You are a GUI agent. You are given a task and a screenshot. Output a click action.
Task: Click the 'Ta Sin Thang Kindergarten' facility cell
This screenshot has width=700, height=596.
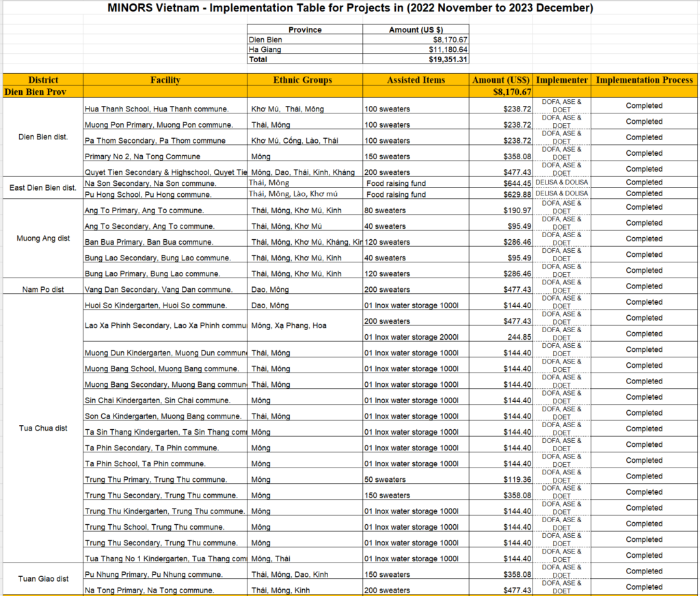pos(165,429)
